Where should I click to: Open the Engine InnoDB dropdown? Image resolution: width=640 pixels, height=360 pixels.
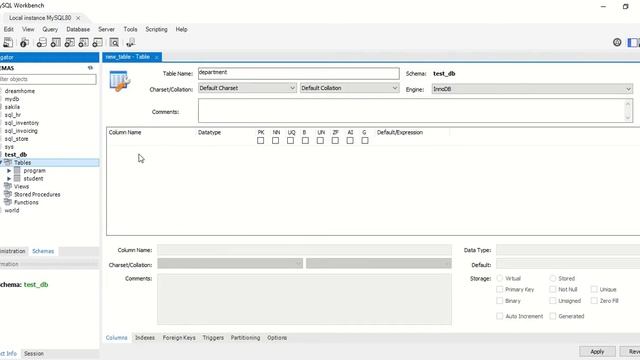coord(532,89)
